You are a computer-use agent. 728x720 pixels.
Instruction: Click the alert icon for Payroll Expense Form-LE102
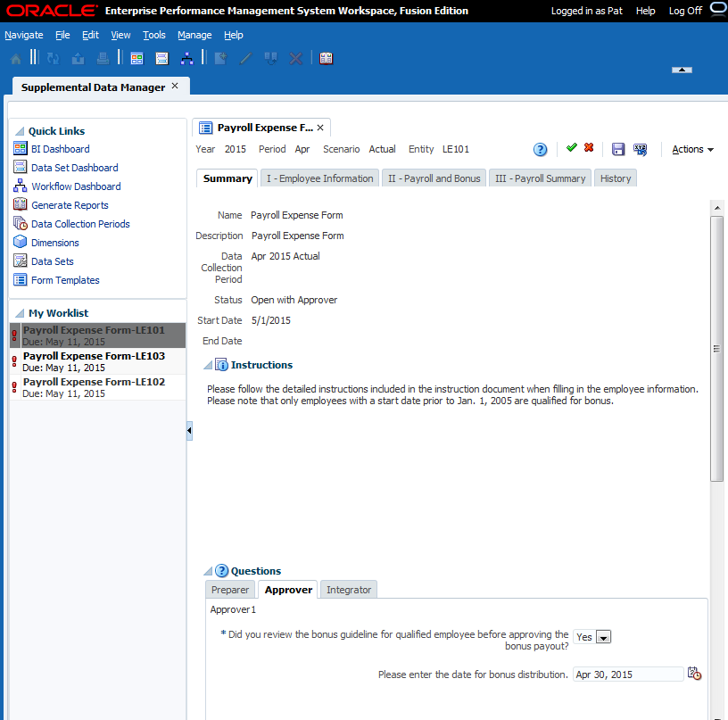tap(14, 387)
